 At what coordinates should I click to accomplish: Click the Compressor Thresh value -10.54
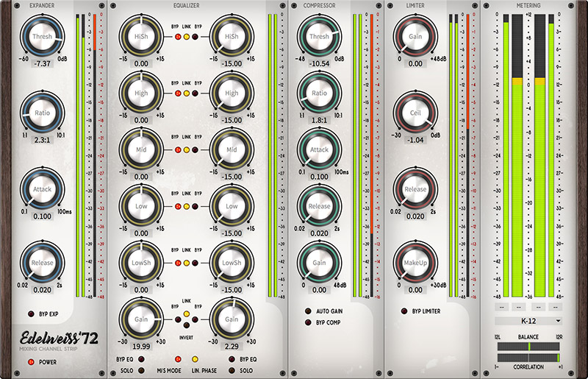[318, 63]
